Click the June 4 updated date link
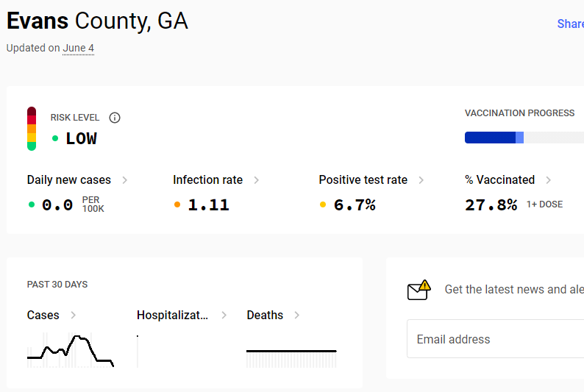 78,49
